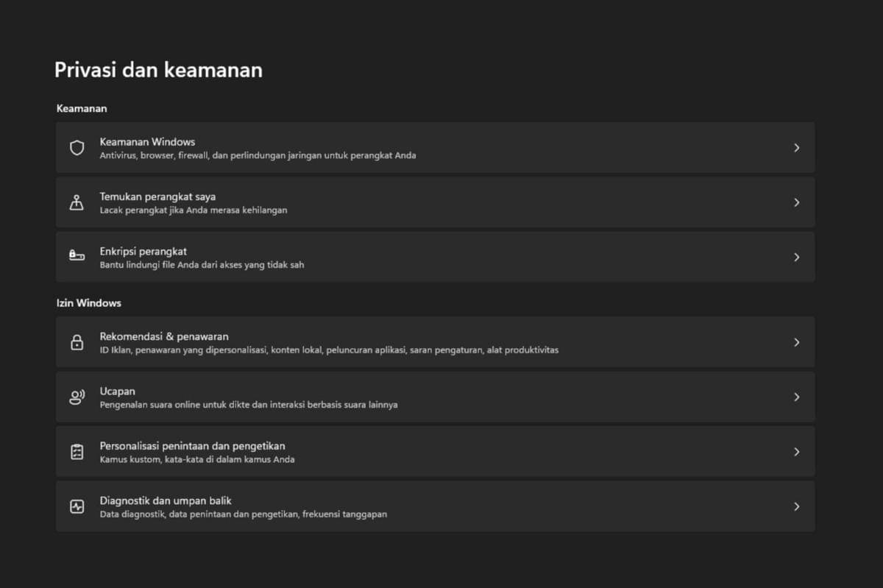Screen dimensions: 883x588
Task: Click the shield icon for Keamanan Windows
Action: coord(77,148)
